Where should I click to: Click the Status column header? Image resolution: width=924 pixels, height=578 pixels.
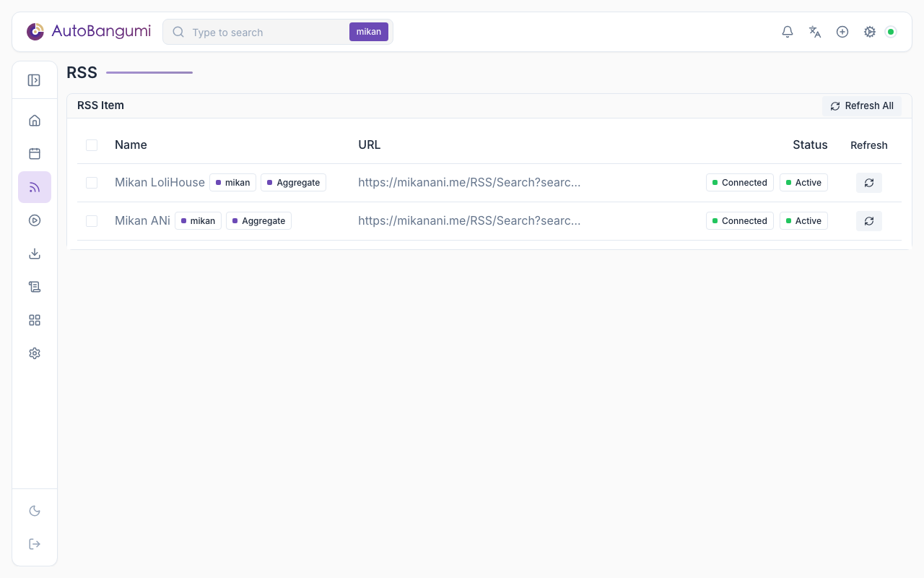tap(810, 145)
